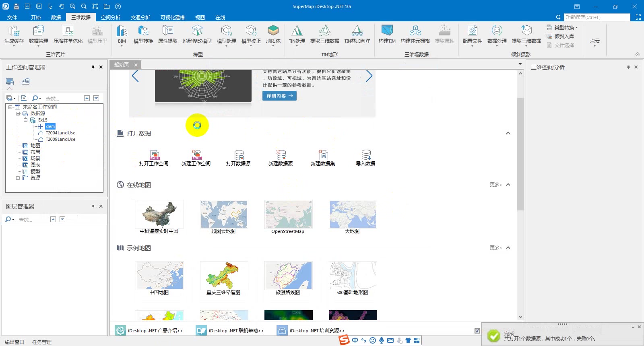Click 更多 link beside 在线地图

[x=495, y=185]
